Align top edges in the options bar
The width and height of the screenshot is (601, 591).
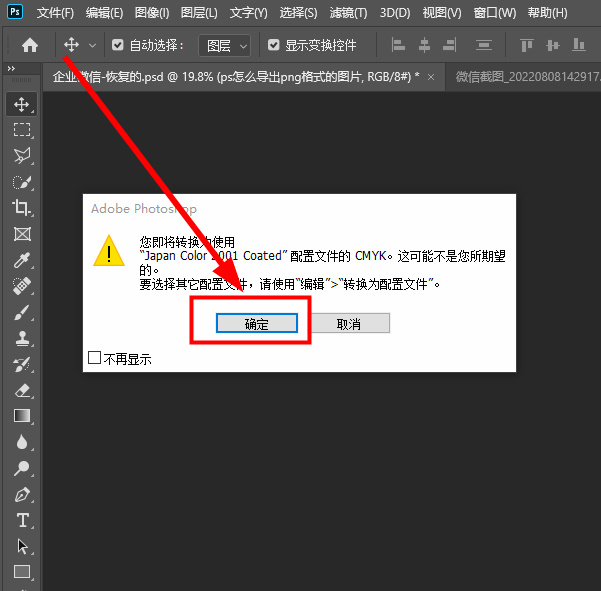(x=527, y=45)
